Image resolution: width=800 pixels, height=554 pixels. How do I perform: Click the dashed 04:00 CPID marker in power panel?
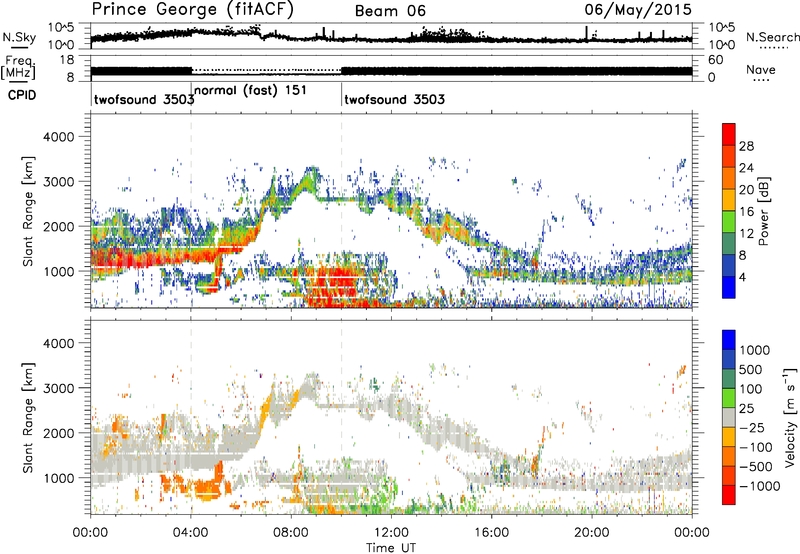pos(191,211)
